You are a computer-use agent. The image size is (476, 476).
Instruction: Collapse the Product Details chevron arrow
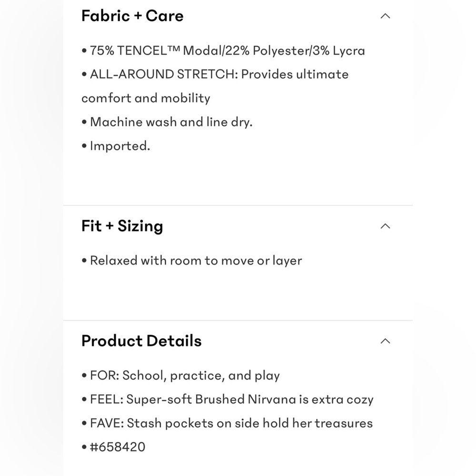[385, 341]
